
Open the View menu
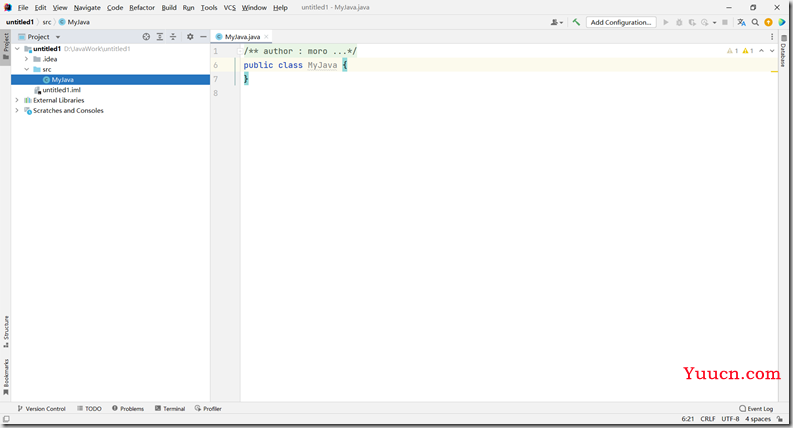tap(60, 8)
